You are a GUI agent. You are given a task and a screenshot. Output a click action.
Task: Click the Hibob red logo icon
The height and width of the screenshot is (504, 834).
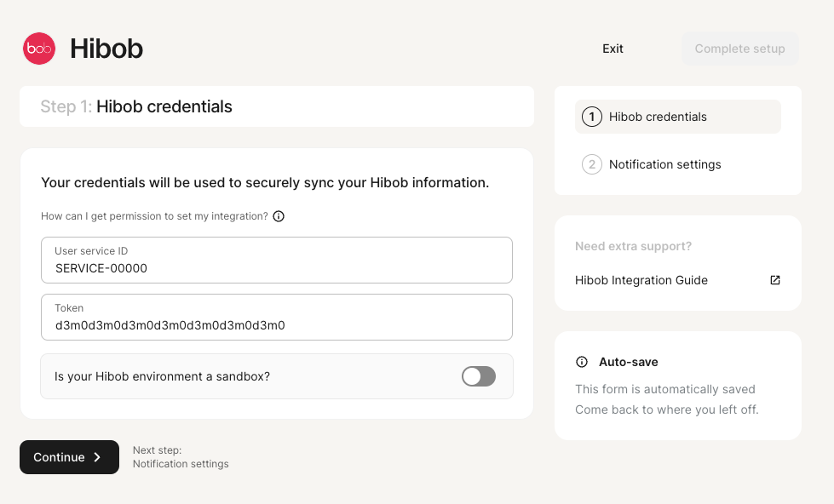click(39, 49)
